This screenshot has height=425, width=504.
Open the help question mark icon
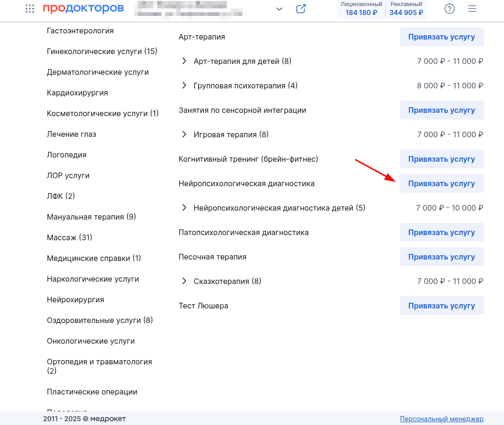[449, 9]
